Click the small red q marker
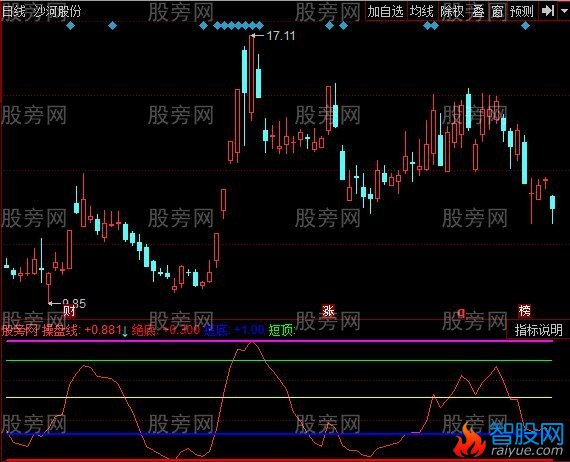570x462 pixels. (x=461, y=313)
